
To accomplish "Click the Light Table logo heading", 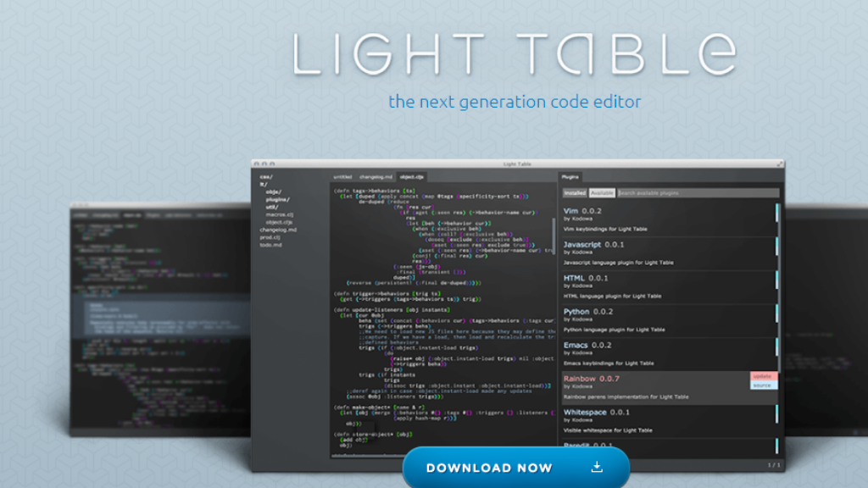I will (515, 53).
